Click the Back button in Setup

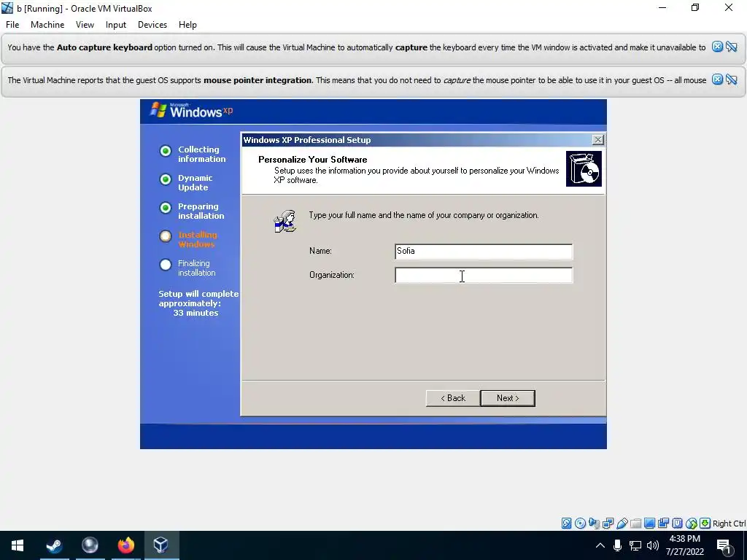[x=453, y=398]
